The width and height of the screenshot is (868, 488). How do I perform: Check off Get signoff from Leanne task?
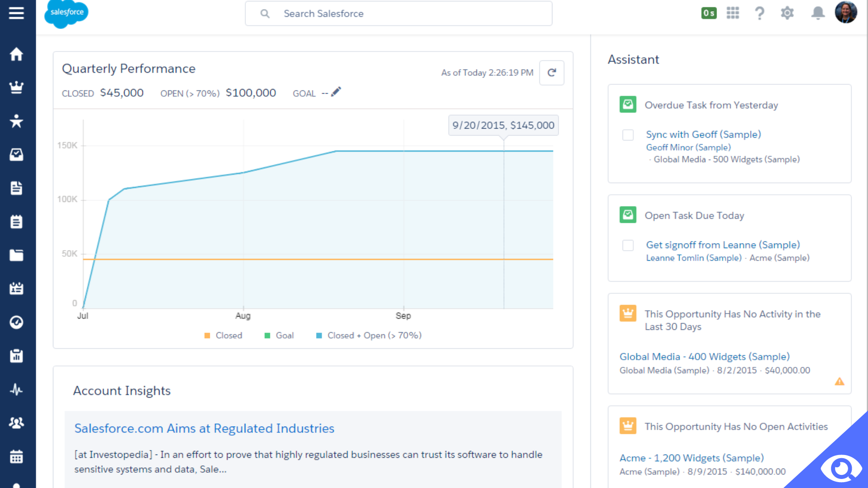click(x=628, y=245)
